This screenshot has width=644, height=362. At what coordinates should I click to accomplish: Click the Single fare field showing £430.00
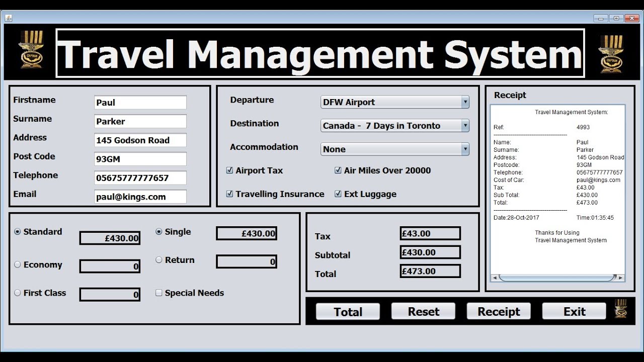coord(247,233)
